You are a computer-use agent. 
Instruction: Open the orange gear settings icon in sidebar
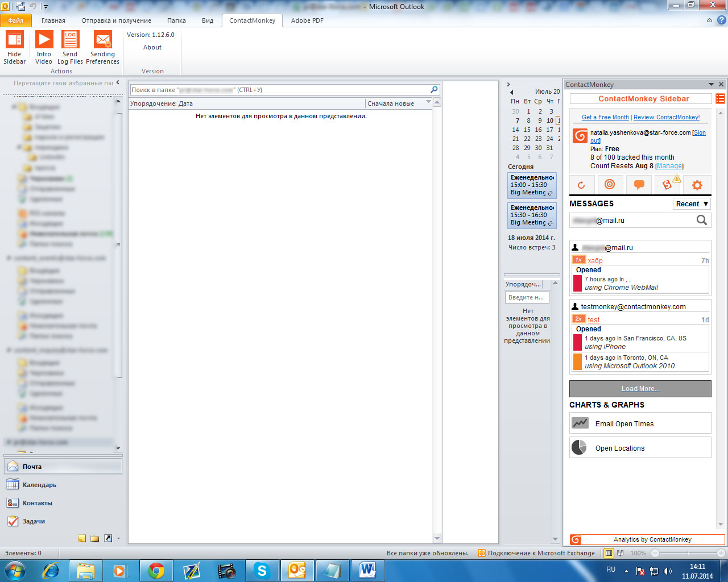click(697, 185)
